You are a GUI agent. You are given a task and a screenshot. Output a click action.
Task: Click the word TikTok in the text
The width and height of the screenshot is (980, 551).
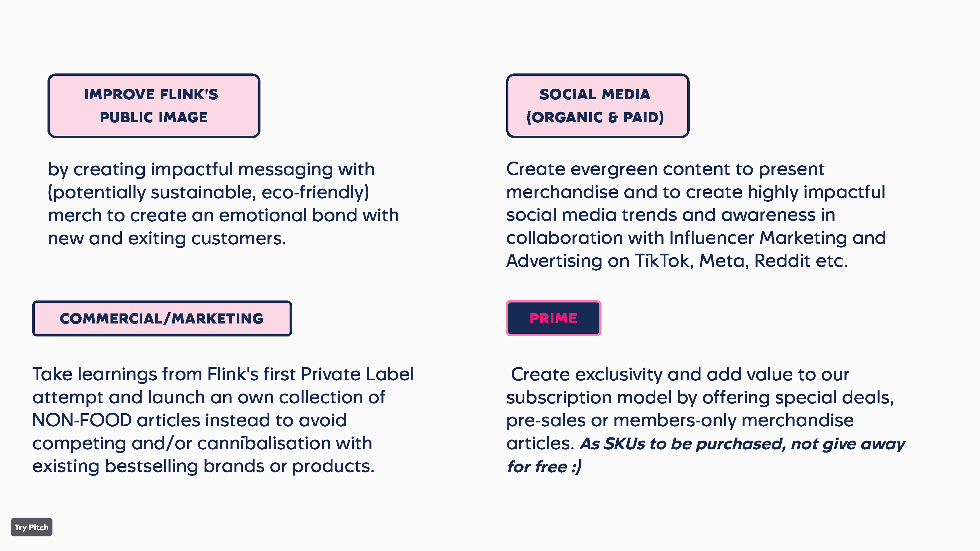click(x=662, y=261)
